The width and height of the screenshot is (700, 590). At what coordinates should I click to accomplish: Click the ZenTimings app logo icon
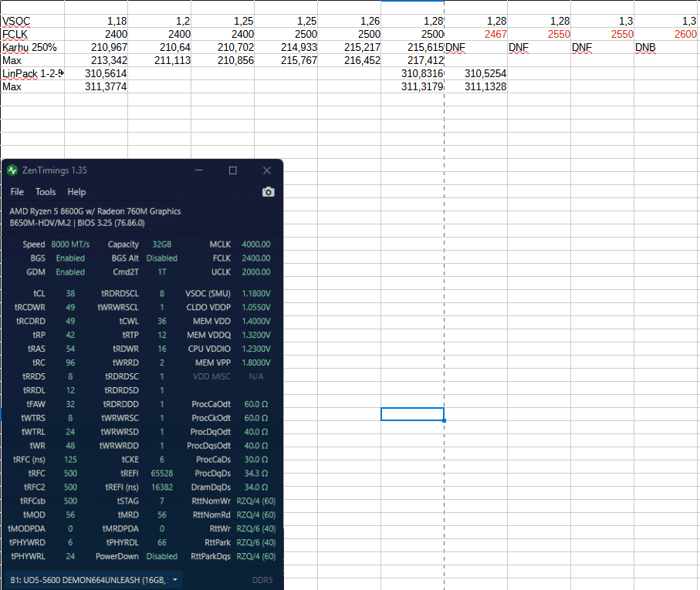(x=12, y=170)
